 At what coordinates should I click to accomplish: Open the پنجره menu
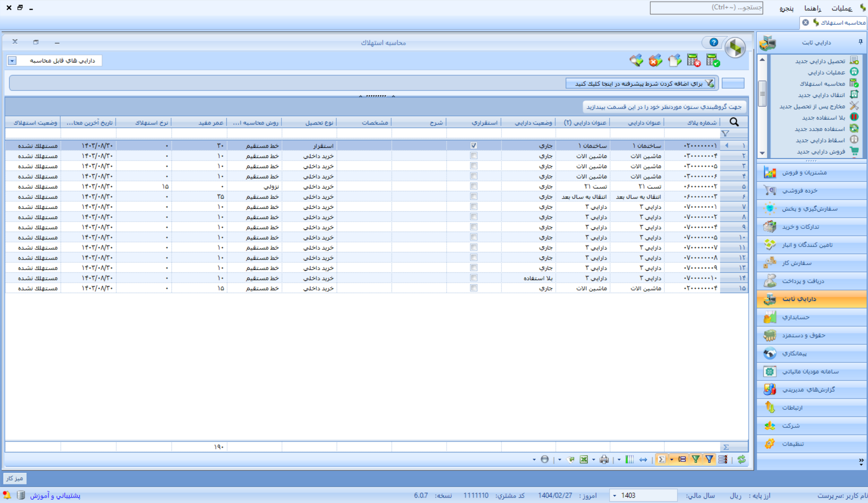[x=787, y=8]
